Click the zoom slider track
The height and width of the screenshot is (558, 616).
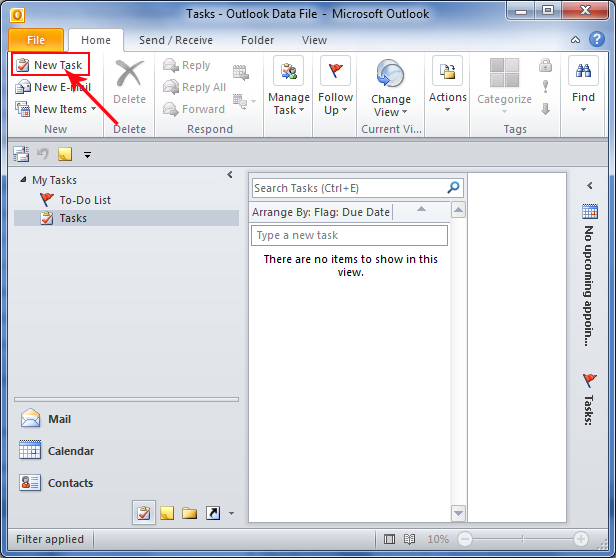tap(522, 539)
